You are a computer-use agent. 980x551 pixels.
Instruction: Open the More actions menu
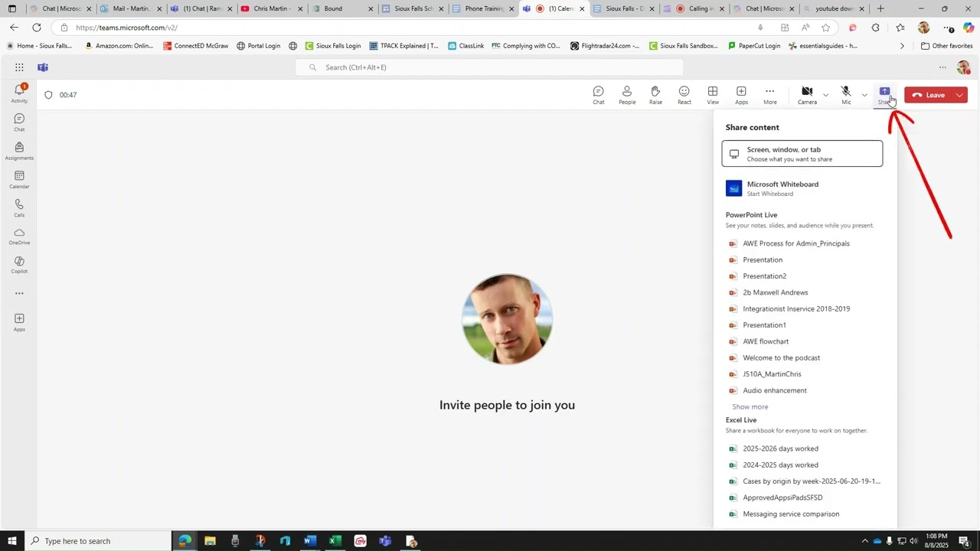(x=770, y=95)
